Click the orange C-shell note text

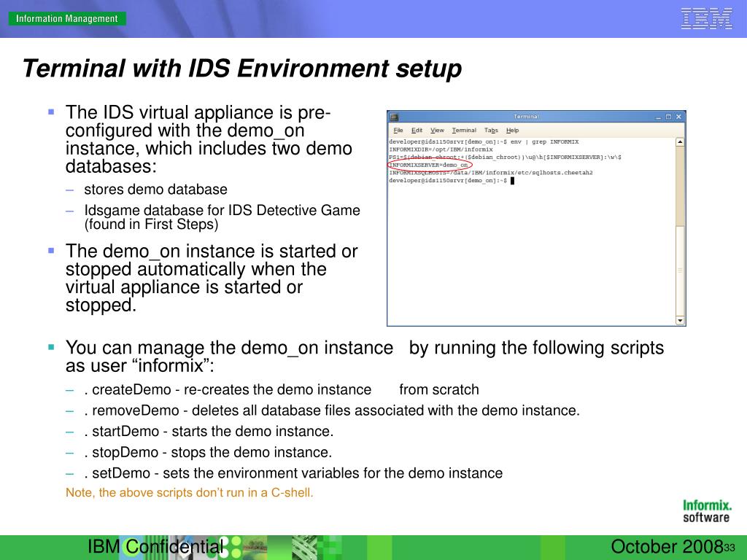click(x=190, y=492)
